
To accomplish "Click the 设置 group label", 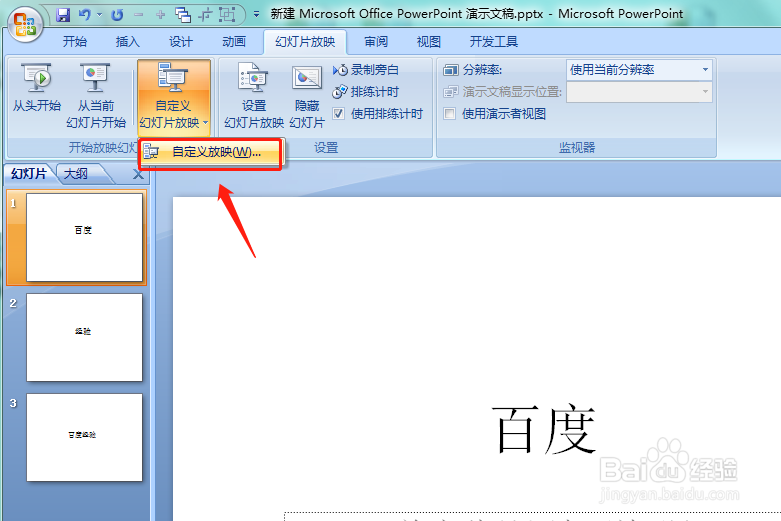I will coord(326,148).
